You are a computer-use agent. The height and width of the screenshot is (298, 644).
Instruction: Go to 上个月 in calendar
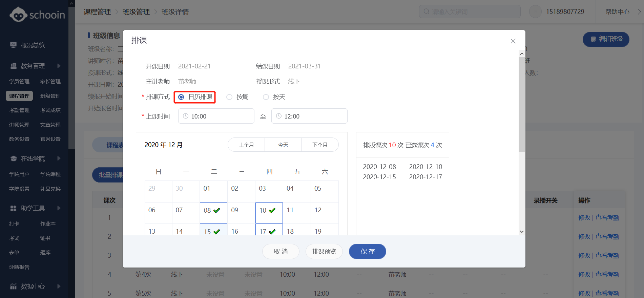(x=246, y=145)
